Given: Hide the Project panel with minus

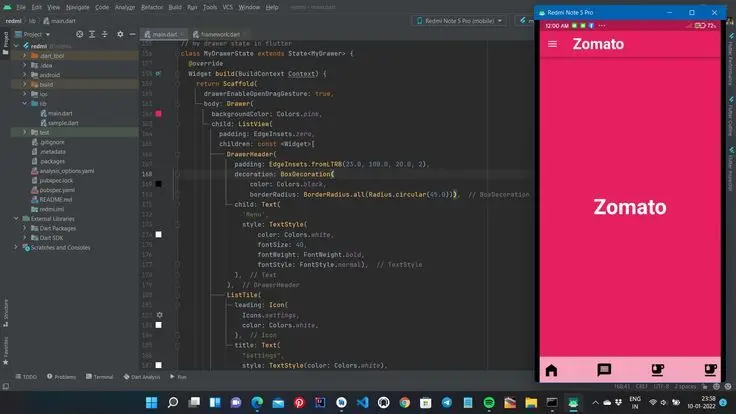Looking at the screenshot, I should (132, 34).
